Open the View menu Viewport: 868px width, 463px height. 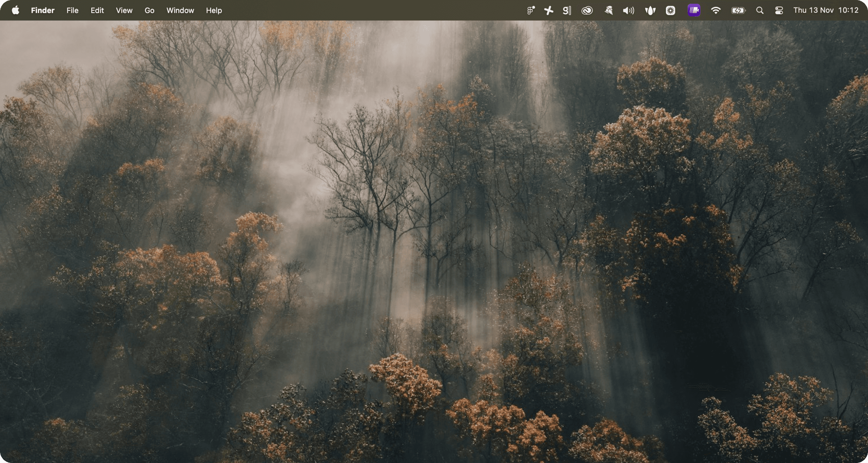pyautogui.click(x=124, y=10)
